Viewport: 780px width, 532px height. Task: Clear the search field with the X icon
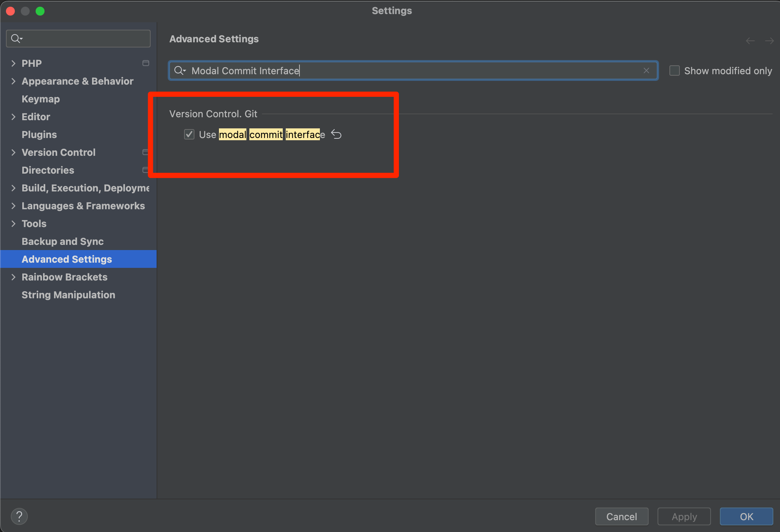click(646, 70)
